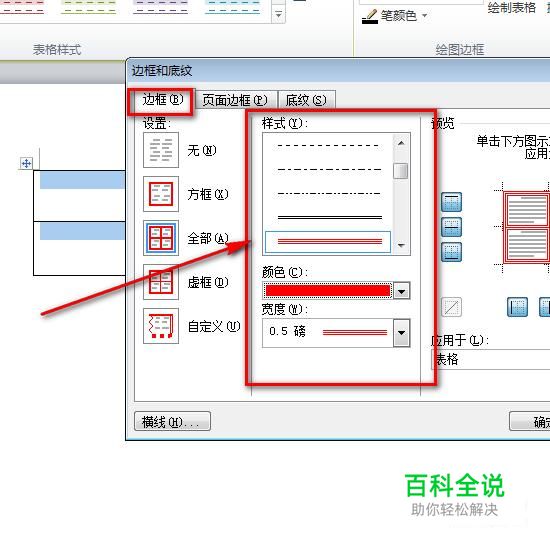Screen dimensions: 550x550
Task: Pick the 全部 (All) border setting icon
Action: pyautogui.click(x=161, y=238)
